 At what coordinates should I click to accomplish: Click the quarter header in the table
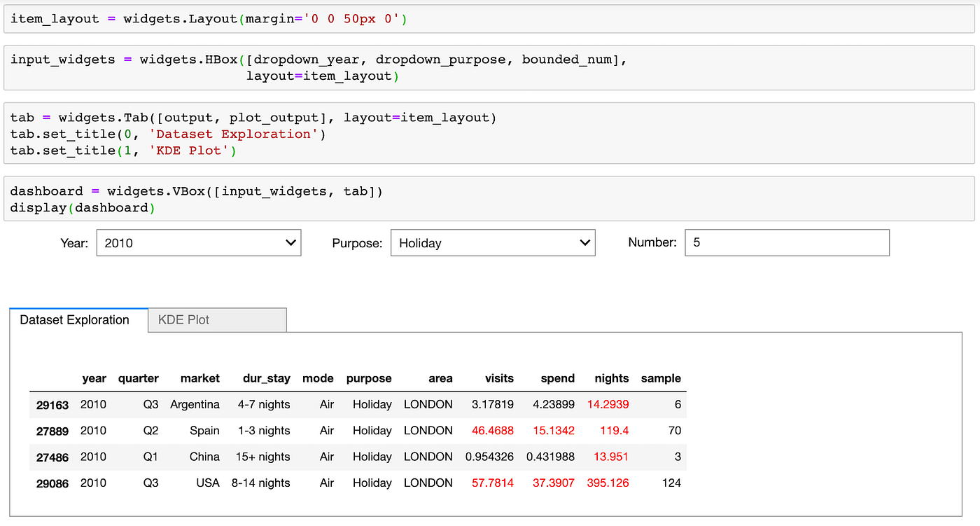(x=138, y=378)
